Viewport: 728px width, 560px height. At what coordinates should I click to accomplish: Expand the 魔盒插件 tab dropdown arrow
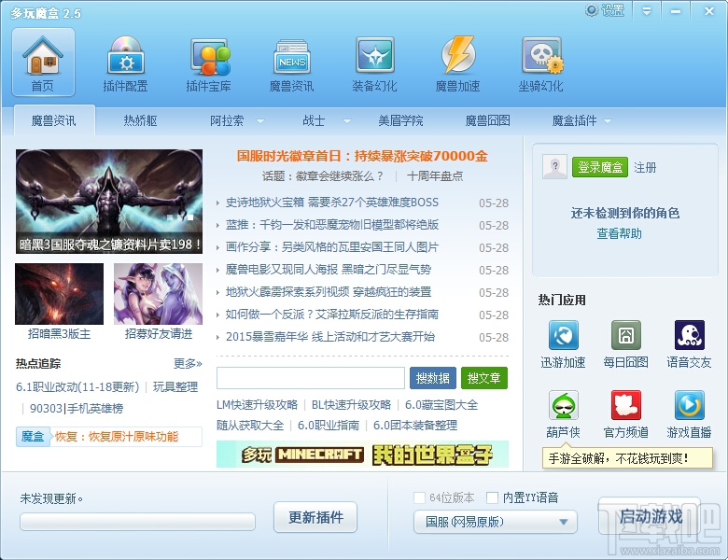coord(608,121)
